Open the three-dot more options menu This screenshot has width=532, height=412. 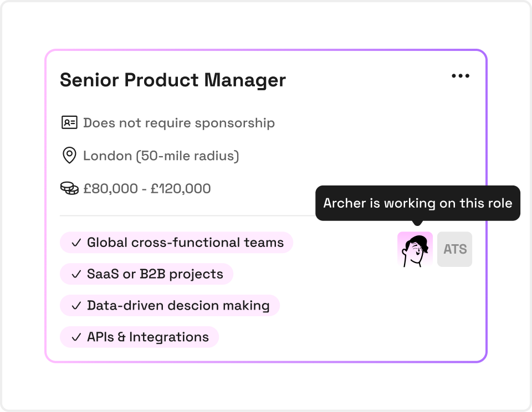[461, 76]
